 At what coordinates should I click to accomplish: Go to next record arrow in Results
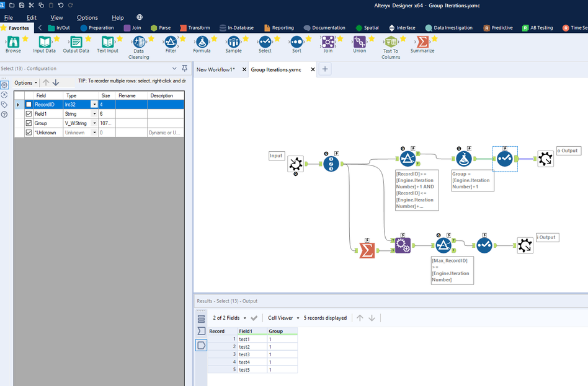(372, 318)
